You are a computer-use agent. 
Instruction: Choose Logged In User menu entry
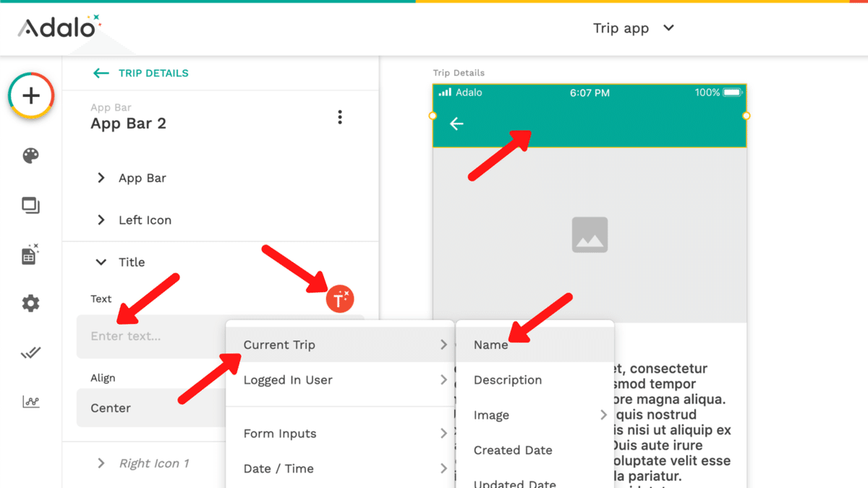(340, 380)
